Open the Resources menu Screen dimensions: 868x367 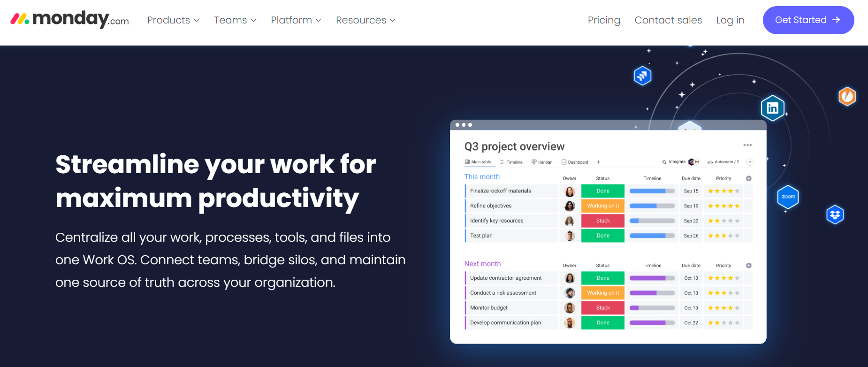(365, 20)
